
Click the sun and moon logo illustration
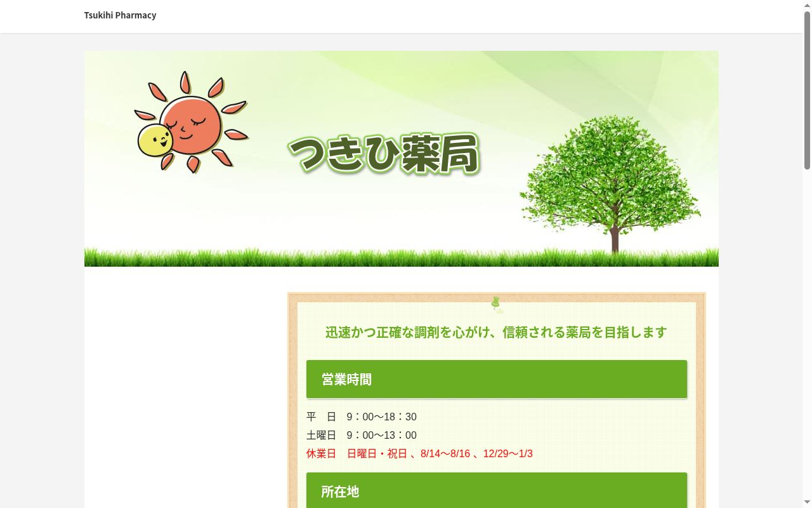(191, 122)
